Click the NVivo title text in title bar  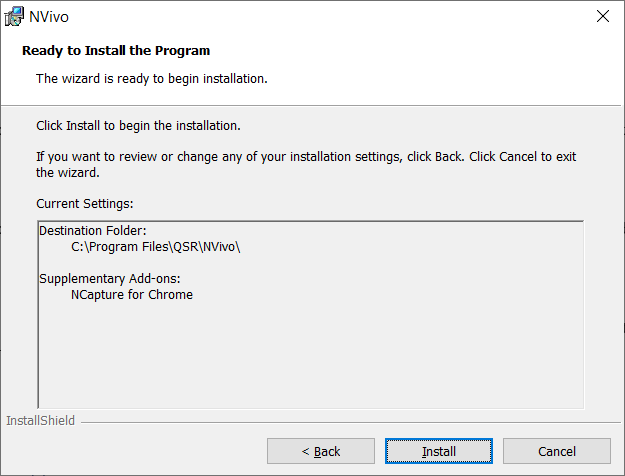click(49, 17)
